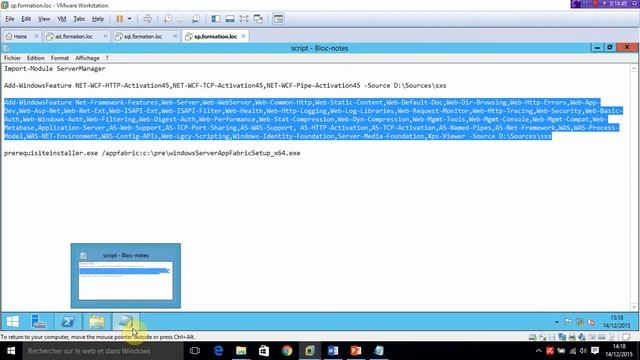Launch Microsoft Edge from host taskbar

(x=218, y=351)
